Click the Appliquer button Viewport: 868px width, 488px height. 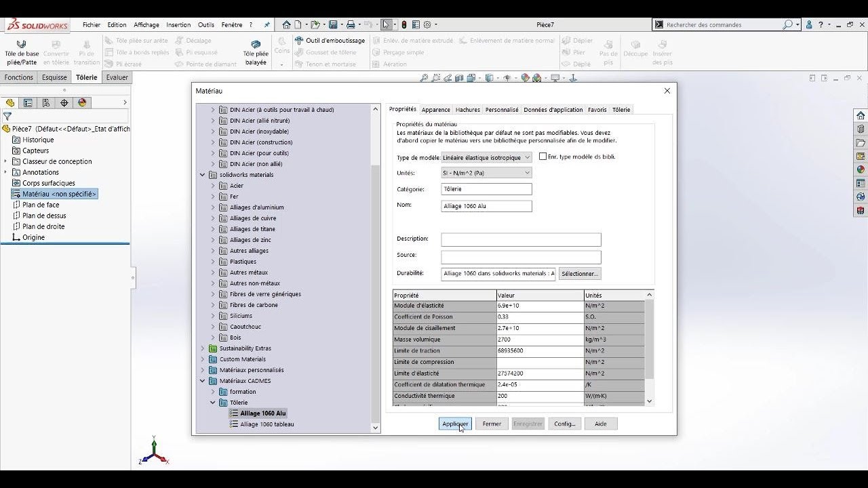click(x=455, y=424)
